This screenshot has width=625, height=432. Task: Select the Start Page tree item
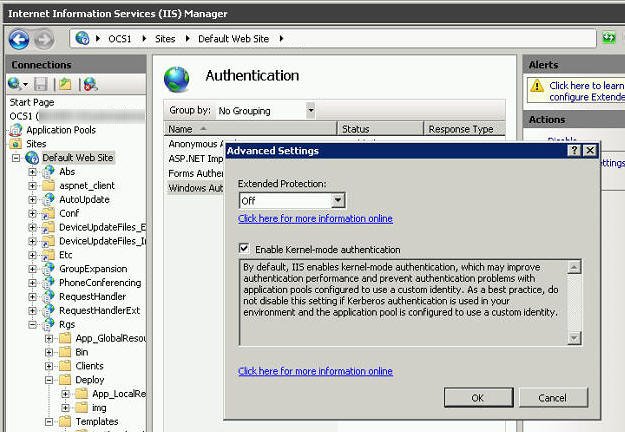click(x=32, y=102)
